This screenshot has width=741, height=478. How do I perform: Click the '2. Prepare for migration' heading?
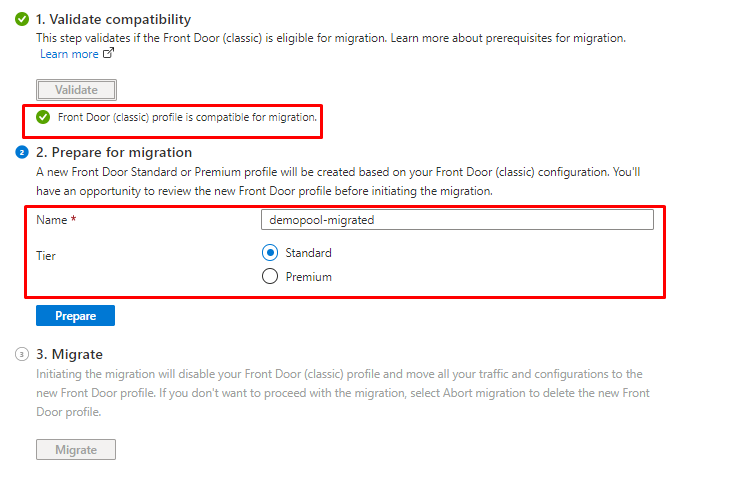(114, 152)
